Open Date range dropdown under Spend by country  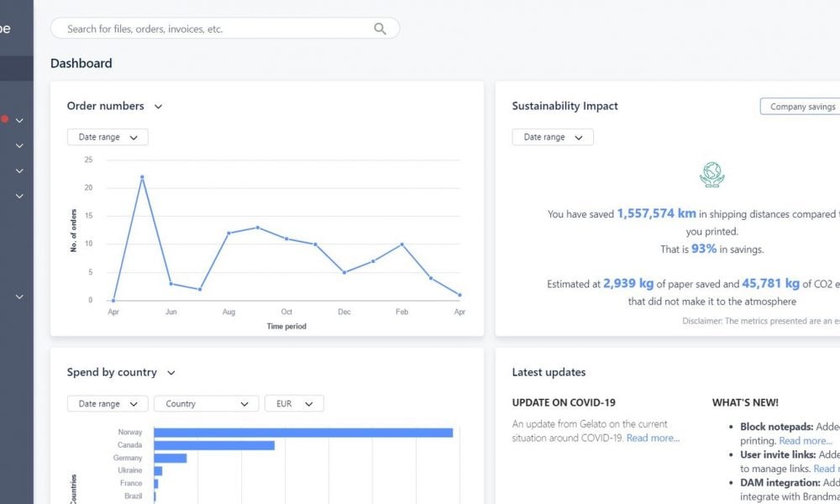pyautogui.click(x=108, y=404)
